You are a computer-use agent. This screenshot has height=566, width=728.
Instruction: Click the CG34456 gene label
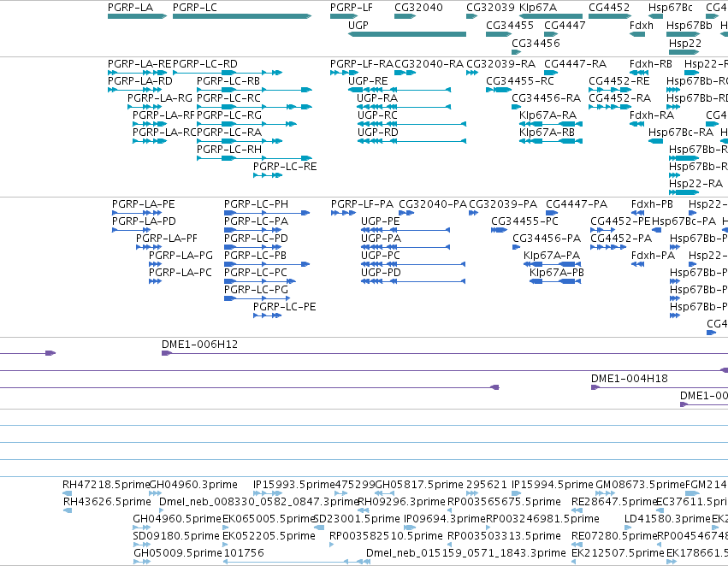[536, 44]
